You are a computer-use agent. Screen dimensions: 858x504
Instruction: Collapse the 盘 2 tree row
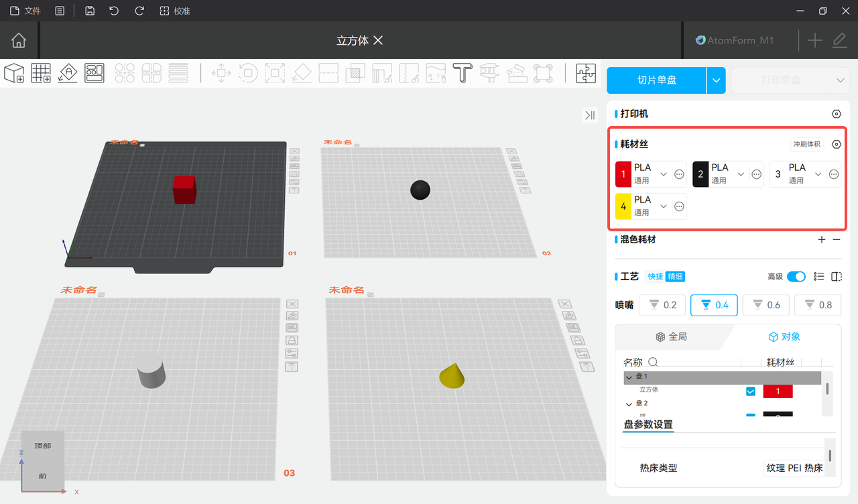(629, 403)
